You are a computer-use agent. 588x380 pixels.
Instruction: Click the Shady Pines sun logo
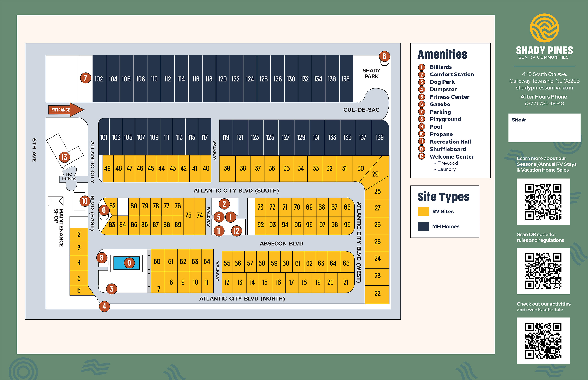point(544,28)
